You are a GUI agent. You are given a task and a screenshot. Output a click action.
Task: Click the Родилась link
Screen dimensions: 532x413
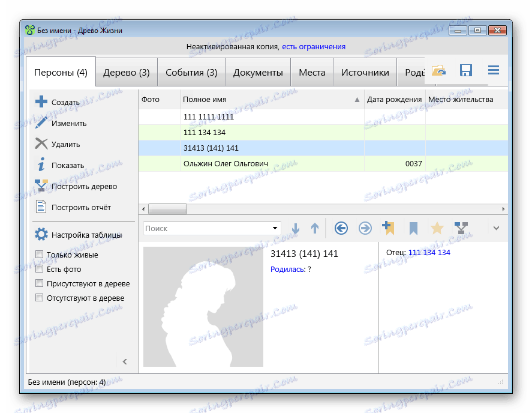tap(288, 270)
